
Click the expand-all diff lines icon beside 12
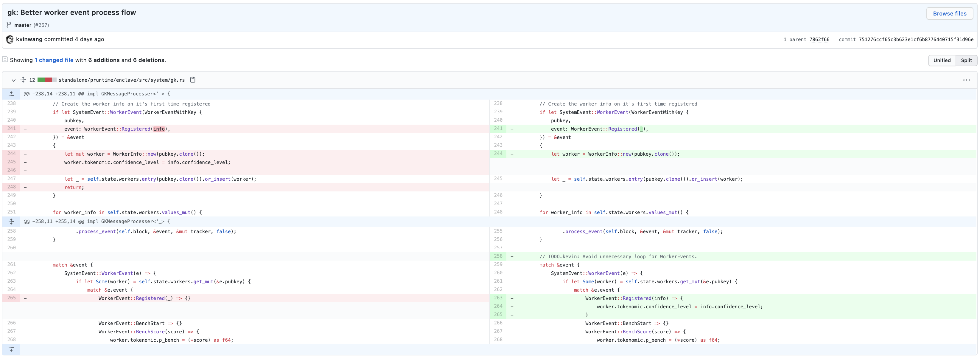[23, 80]
